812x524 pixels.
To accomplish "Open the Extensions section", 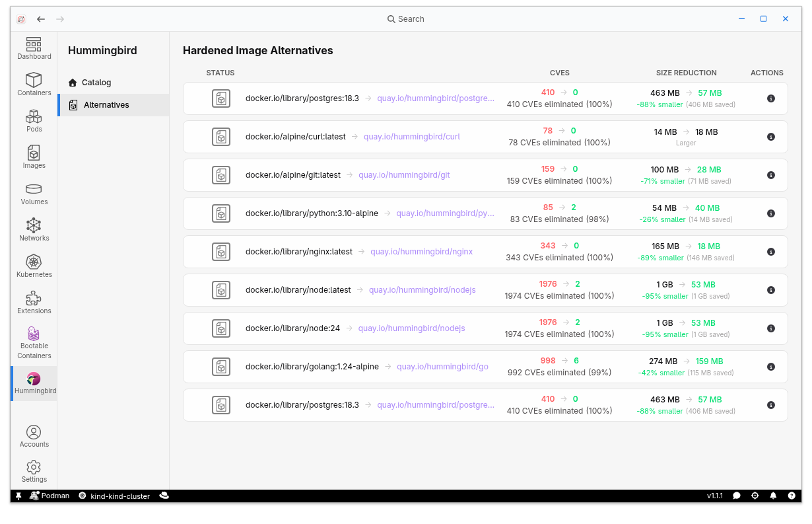I will pyautogui.click(x=34, y=303).
